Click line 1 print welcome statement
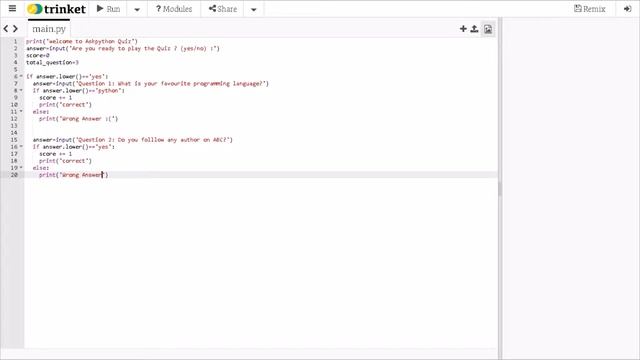Viewport: 640px width, 360px height. tap(82, 41)
